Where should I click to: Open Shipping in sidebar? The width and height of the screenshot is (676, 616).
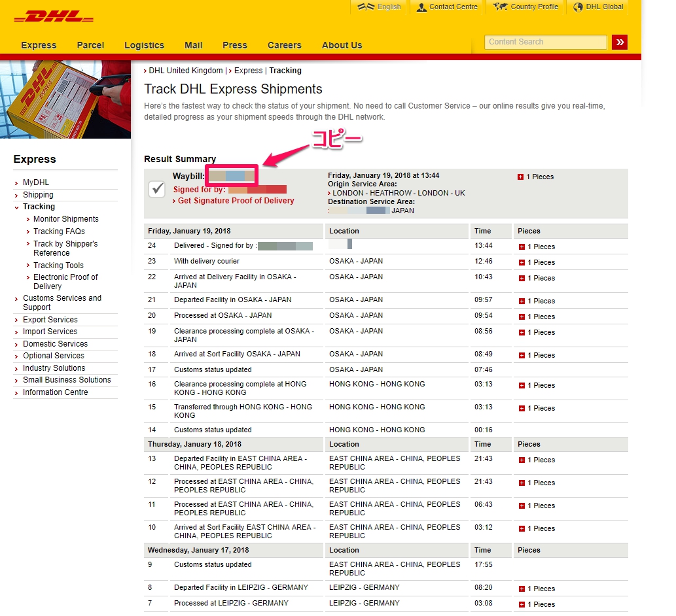(x=38, y=195)
